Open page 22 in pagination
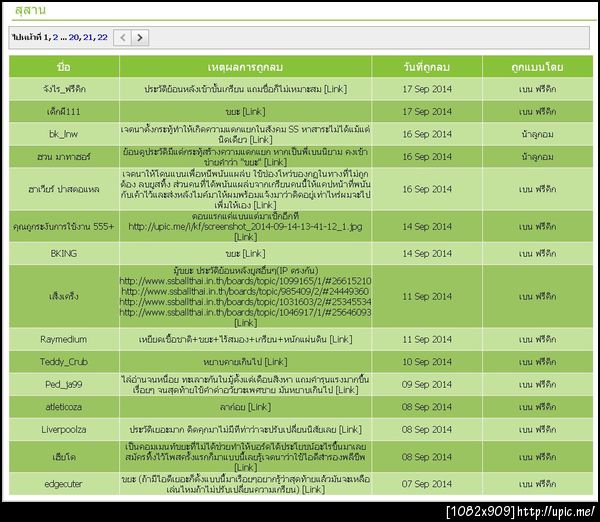600x522 pixels. (x=102, y=37)
